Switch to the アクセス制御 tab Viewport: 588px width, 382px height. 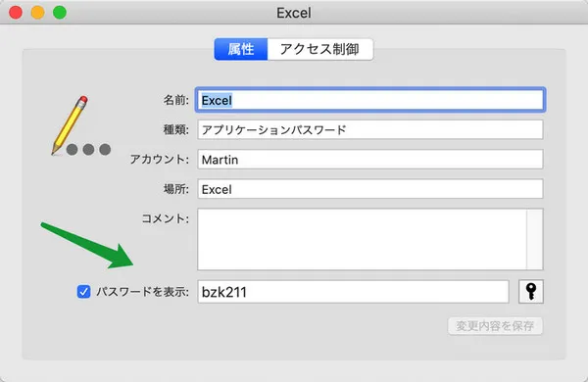(x=319, y=49)
